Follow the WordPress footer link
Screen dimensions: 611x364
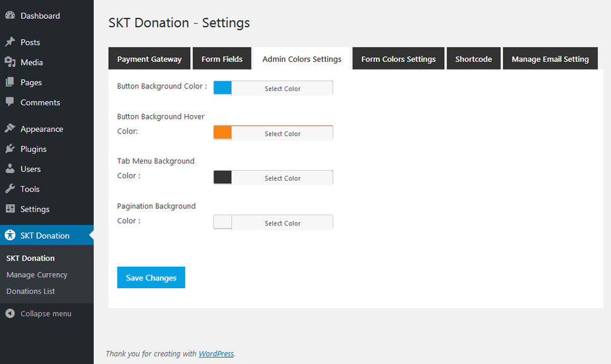click(216, 354)
